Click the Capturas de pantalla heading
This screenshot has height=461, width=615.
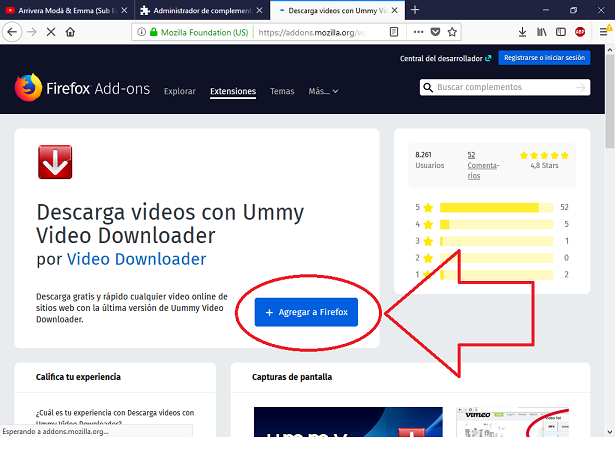point(292,377)
